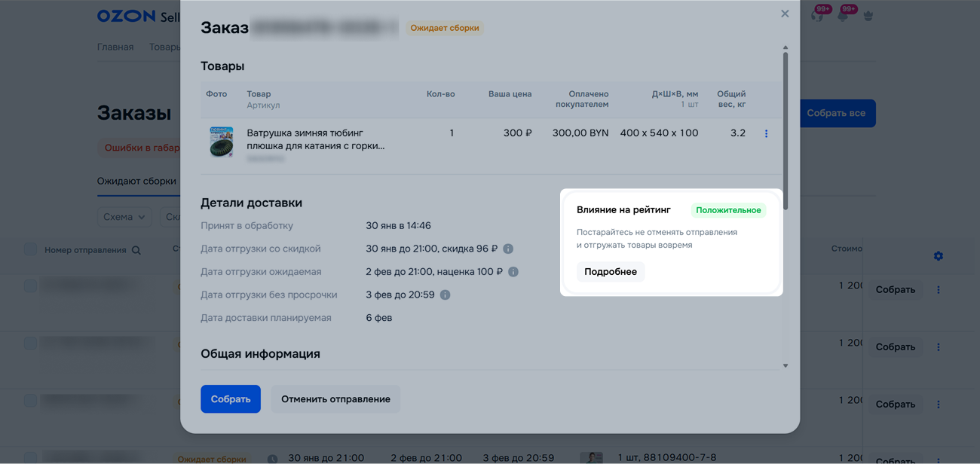
Task: Click the crown icon in header
Action: [x=868, y=16]
